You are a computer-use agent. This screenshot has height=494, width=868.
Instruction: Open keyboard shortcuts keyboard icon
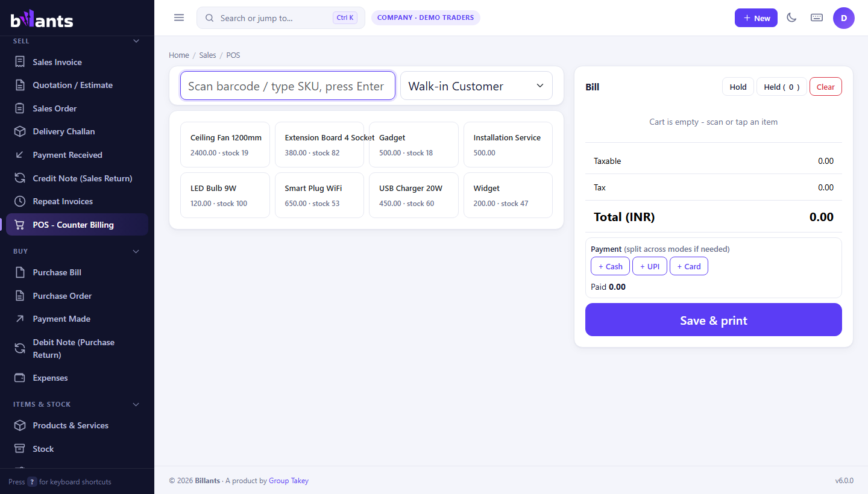click(x=817, y=17)
